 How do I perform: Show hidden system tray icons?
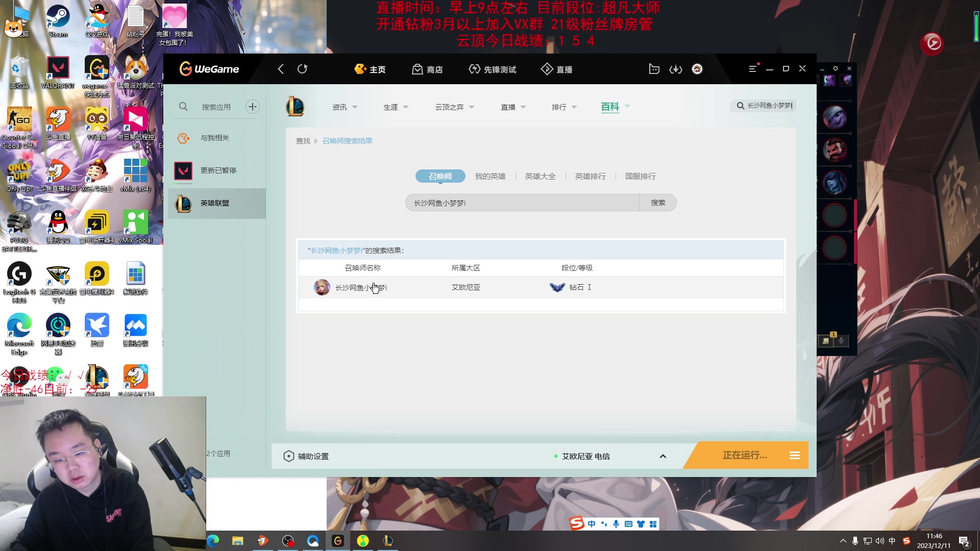(x=843, y=541)
